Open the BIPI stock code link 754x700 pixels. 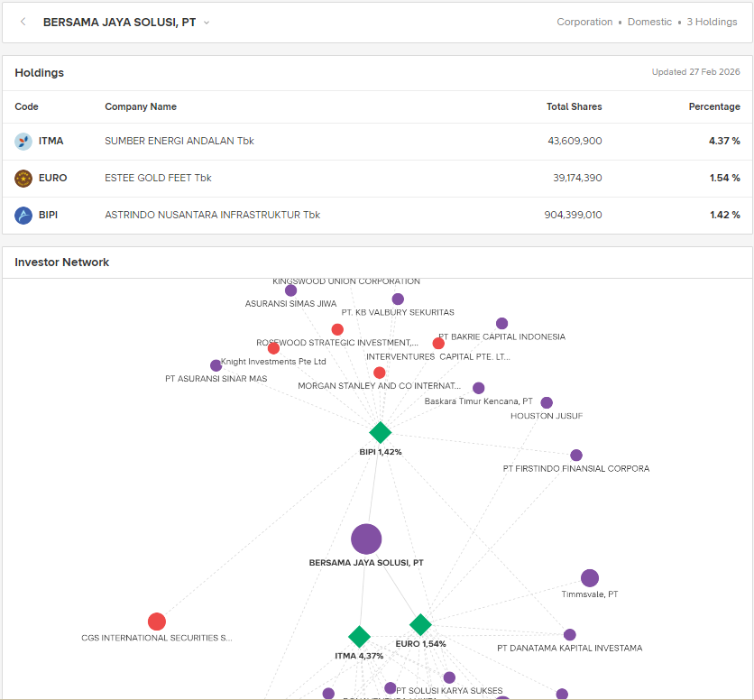pyautogui.click(x=48, y=215)
